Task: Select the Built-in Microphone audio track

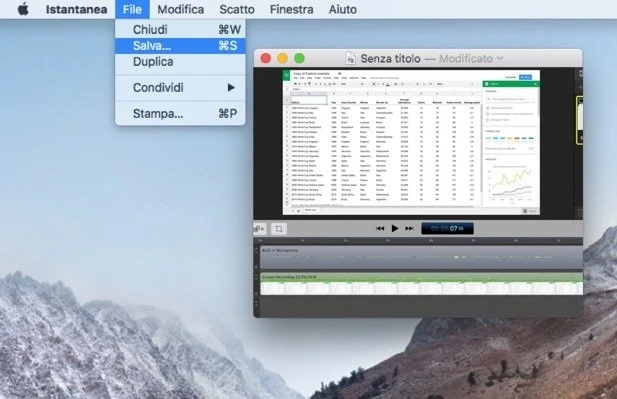Action: [421, 257]
